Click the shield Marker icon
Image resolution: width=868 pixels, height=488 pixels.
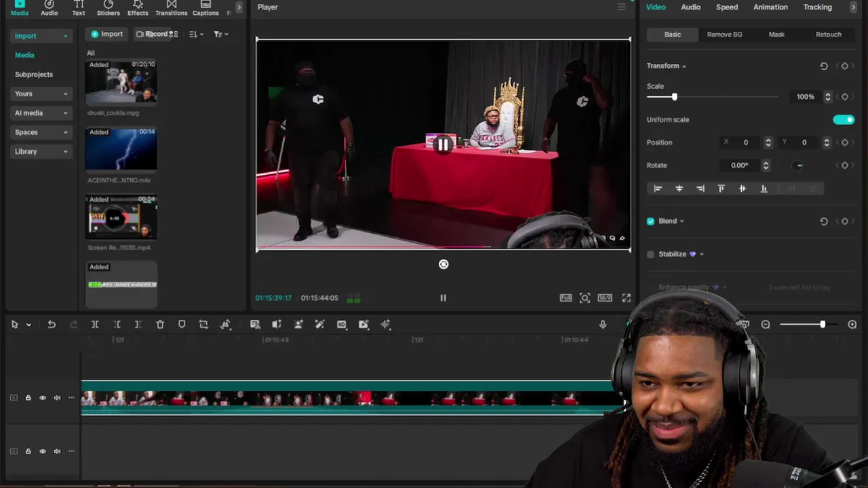tap(182, 325)
